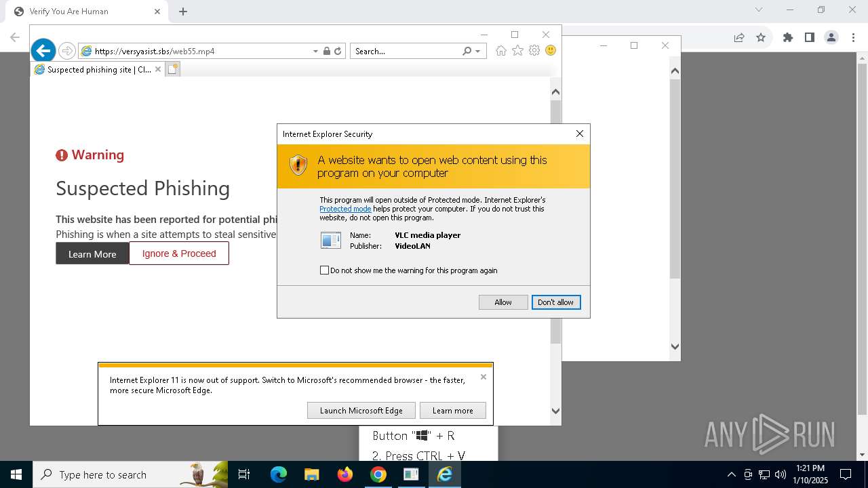Viewport: 868px width, 488px height.
Task: Click the network tray icon
Action: coord(764,474)
